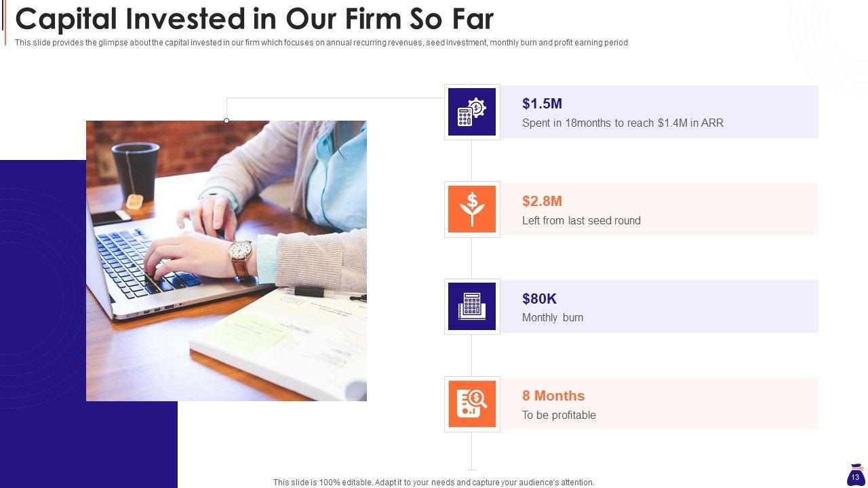Select the 'To be profitable' caption
The height and width of the screenshot is (488, 868).
coord(559,415)
